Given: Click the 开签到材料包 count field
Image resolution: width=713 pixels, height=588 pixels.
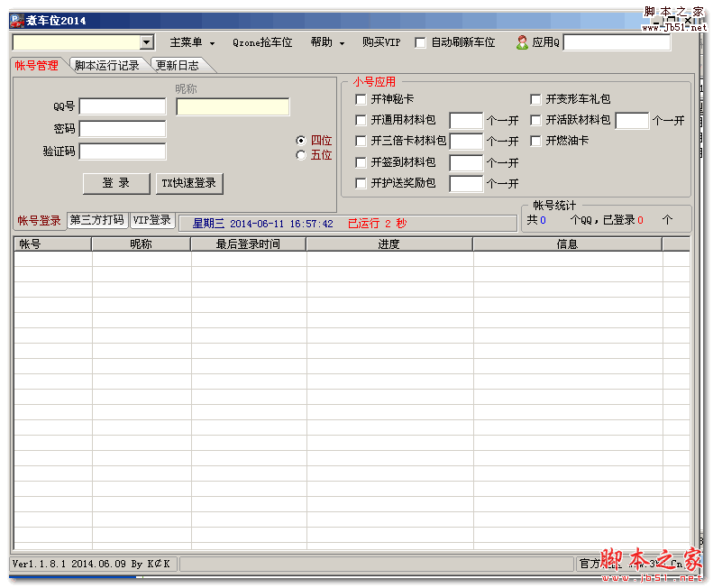Looking at the screenshot, I should pyautogui.click(x=466, y=163).
